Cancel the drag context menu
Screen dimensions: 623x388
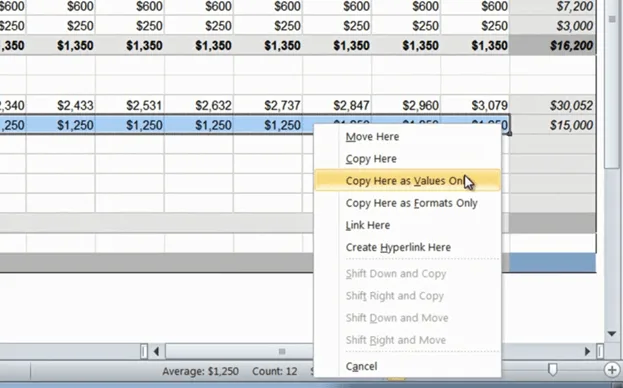click(x=407, y=366)
